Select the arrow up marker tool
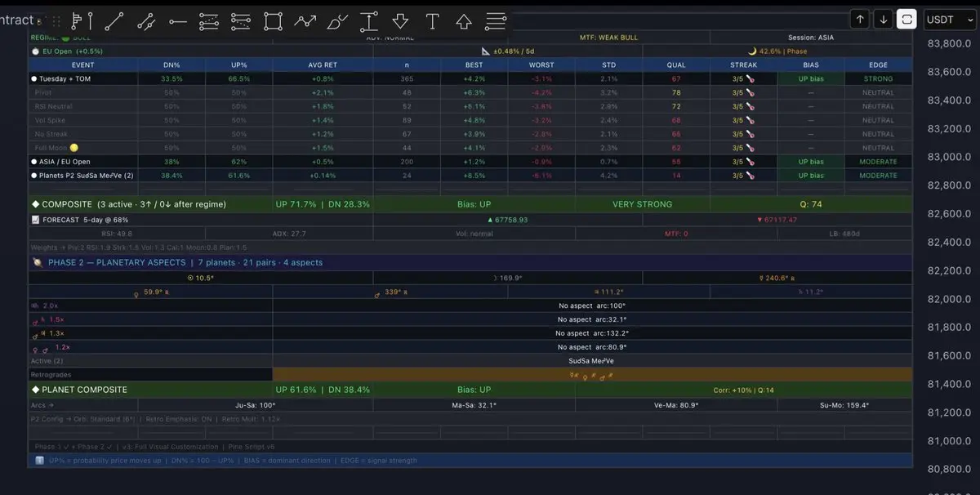This screenshot has height=495, width=980. coord(464,21)
